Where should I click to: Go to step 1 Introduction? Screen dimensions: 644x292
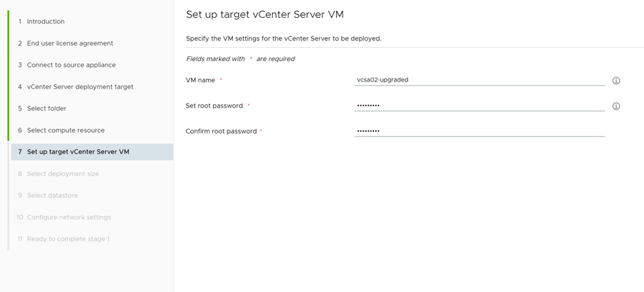pos(45,21)
